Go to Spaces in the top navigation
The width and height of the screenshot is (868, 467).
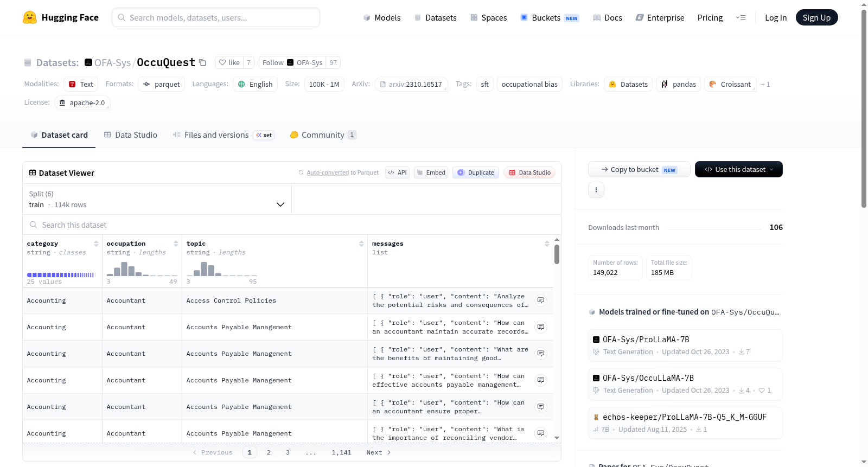(488, 17)
